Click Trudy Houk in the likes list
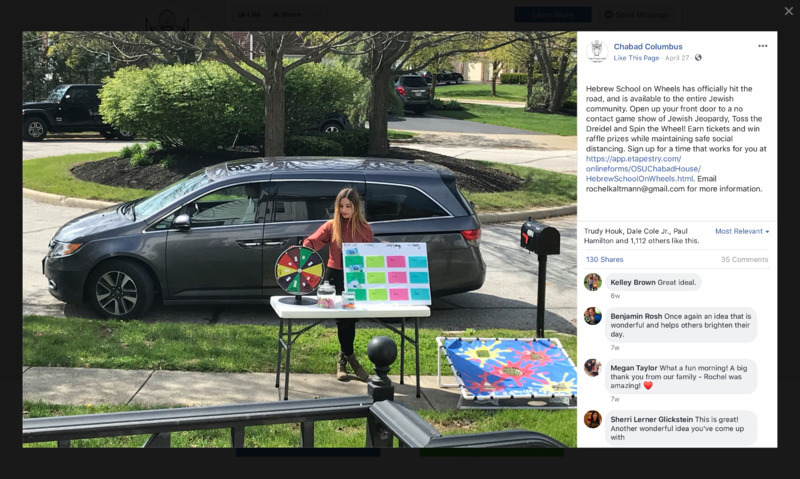 [601, 231]
